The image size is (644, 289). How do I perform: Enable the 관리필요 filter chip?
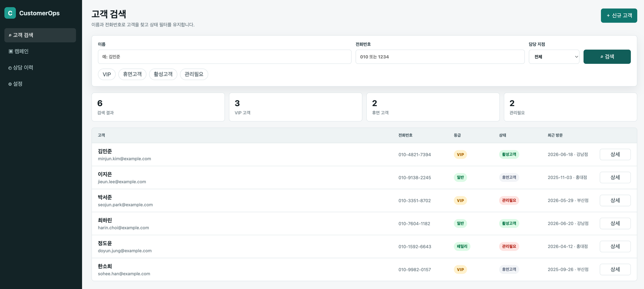pyautogui.click(x=194, y=74)
